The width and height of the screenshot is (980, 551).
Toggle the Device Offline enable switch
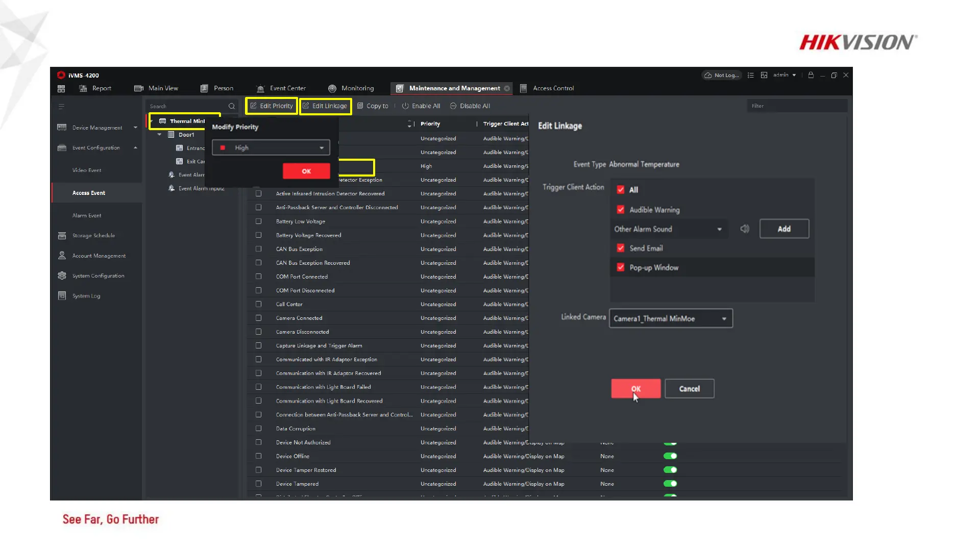pos(670,456)
